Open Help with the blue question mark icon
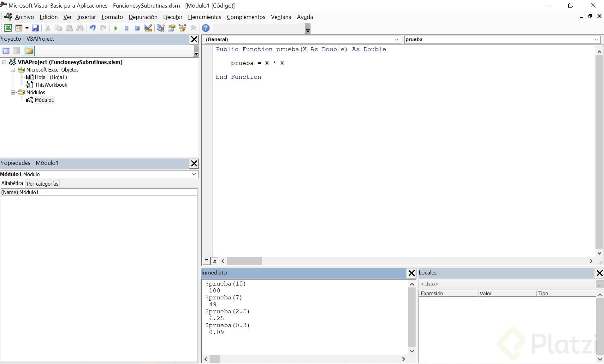This screenshot has height=364, width=604. coord(206,28)
